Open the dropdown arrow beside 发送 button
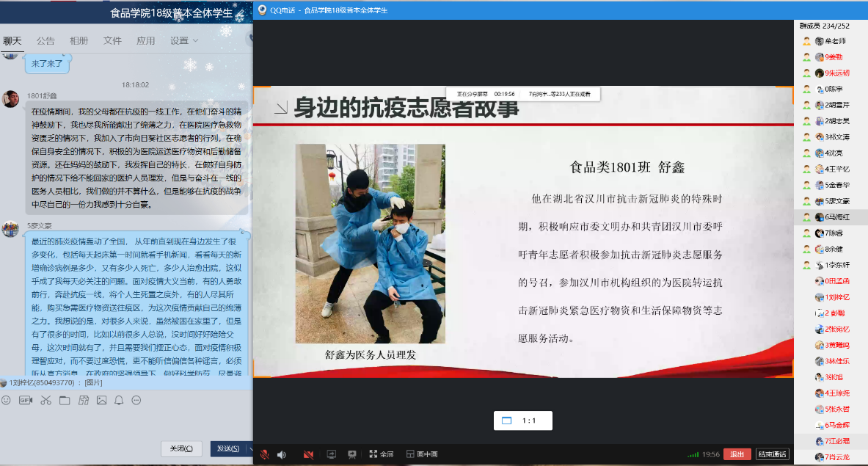868x466 pixels. pyautogui.click(x=250, y=448)
